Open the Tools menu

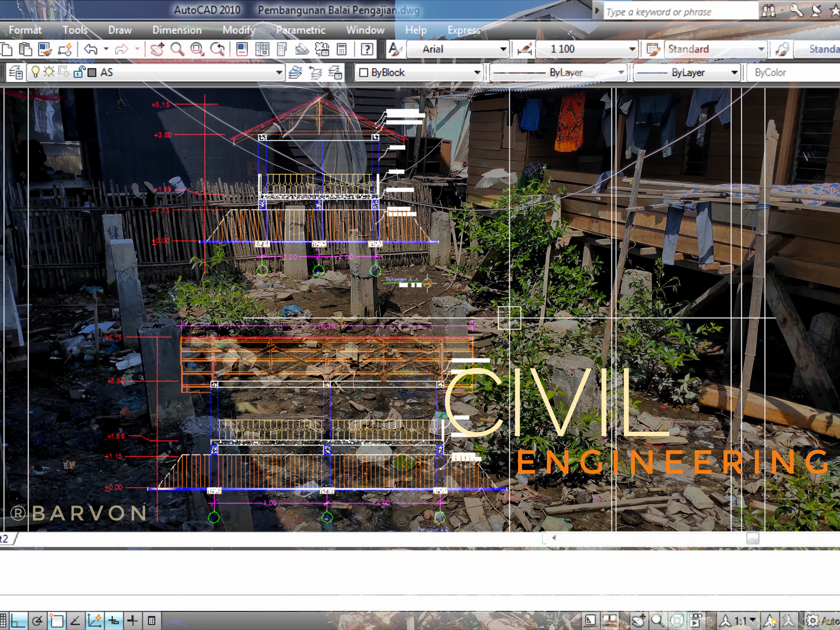(x=75, y=30)
